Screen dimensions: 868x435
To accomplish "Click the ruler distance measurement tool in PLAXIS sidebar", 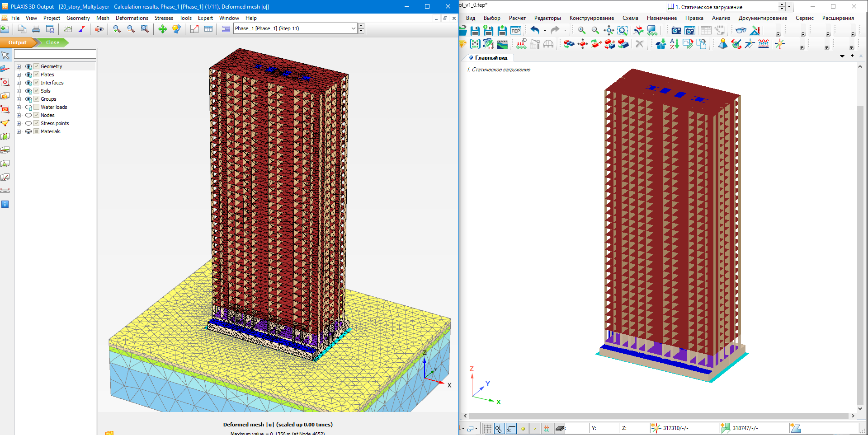I will pos(5,191).
